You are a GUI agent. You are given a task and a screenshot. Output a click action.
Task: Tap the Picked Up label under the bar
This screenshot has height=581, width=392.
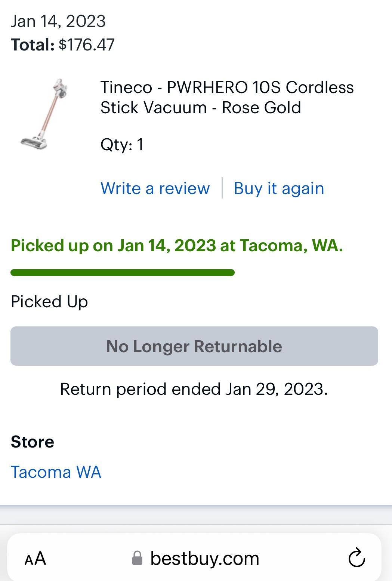point(49,301)
